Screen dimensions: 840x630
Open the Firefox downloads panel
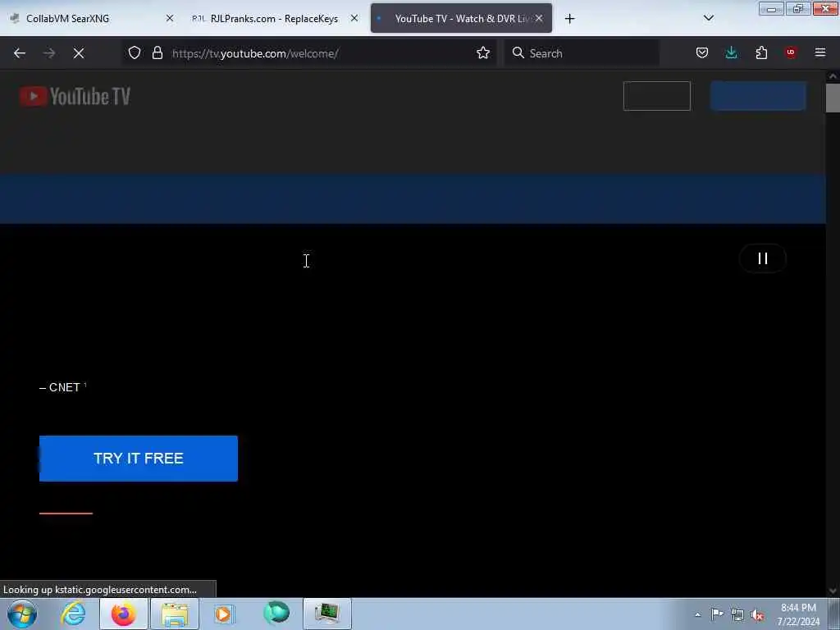731,52
